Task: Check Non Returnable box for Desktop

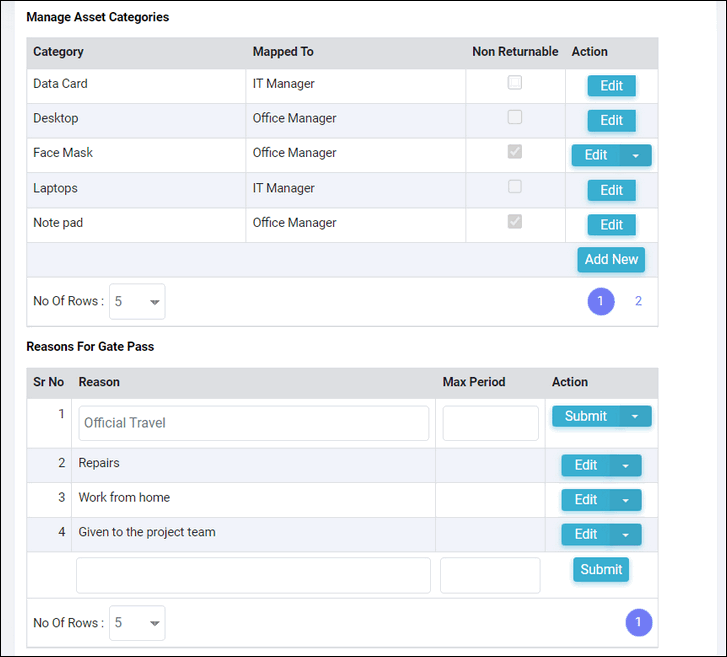Action: coord(515,117)
